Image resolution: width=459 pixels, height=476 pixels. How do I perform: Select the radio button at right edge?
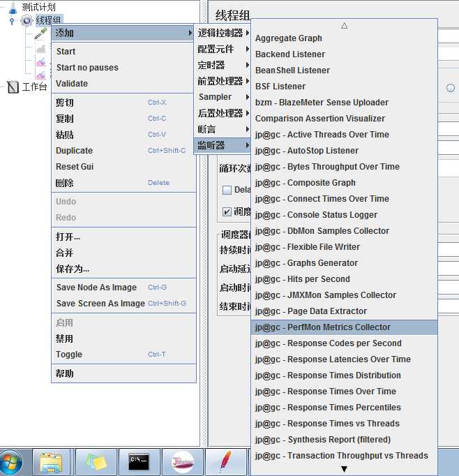tap(451, 88)
